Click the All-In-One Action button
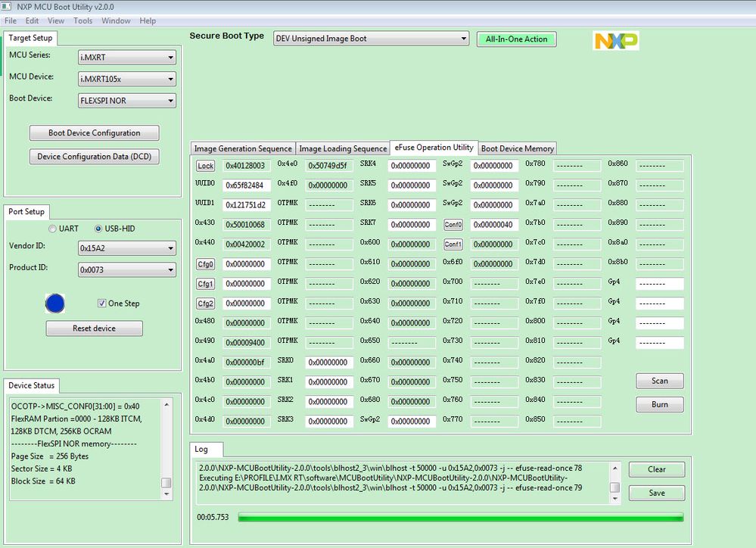756x548 pixels. pyautogui.click(x=516, y=39)
